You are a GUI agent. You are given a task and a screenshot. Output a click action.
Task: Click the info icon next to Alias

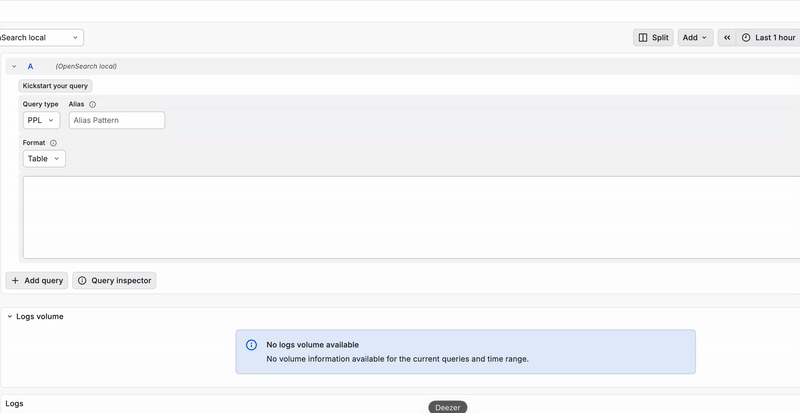point(93,104)
